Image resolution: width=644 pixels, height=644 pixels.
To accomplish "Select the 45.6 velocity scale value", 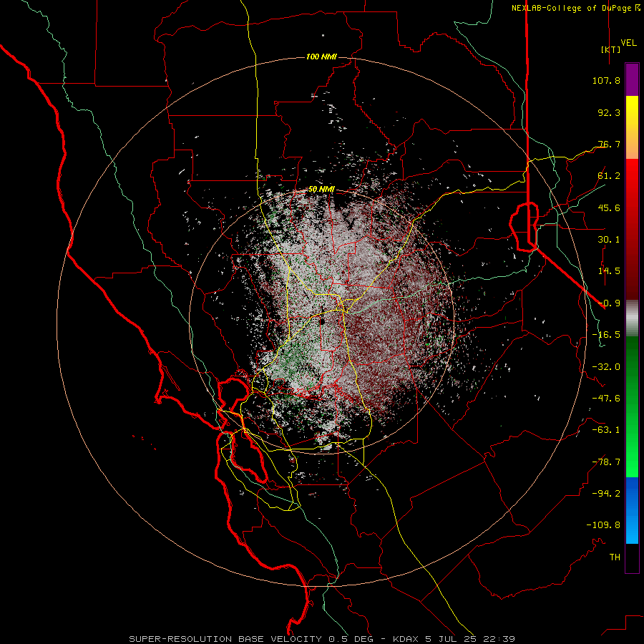I will 609,208.
